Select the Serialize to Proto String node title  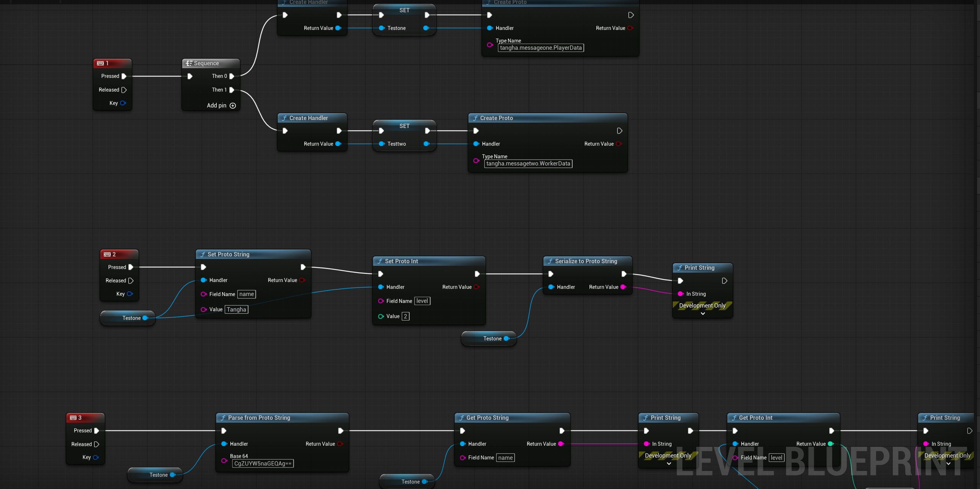(x=586, y=261)
